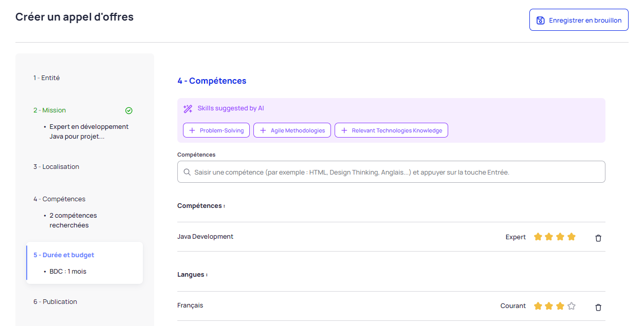Set Français rating to second star
Image resolution: width=644 pixels, height=326 pixels.
click(x=549, y=306)
